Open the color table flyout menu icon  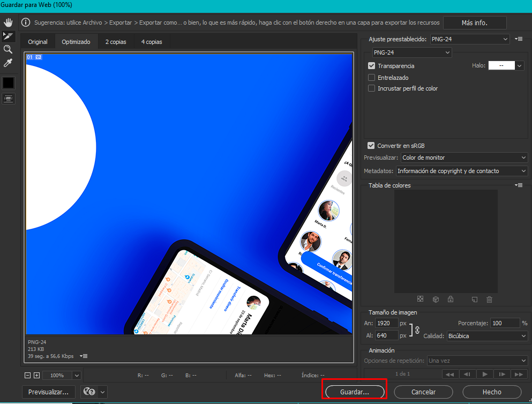pos(518,185)
